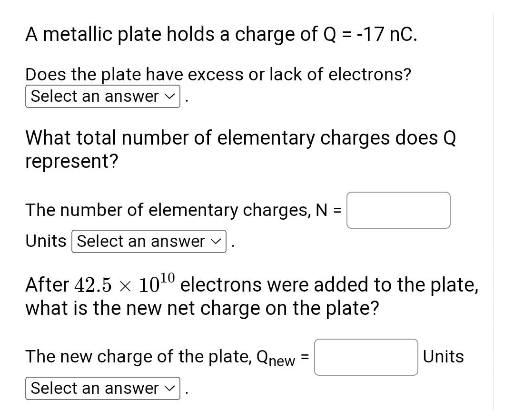The image size is (514, 420).
Task: Click the input field for elementary charges N
Action: pos(398,210)
